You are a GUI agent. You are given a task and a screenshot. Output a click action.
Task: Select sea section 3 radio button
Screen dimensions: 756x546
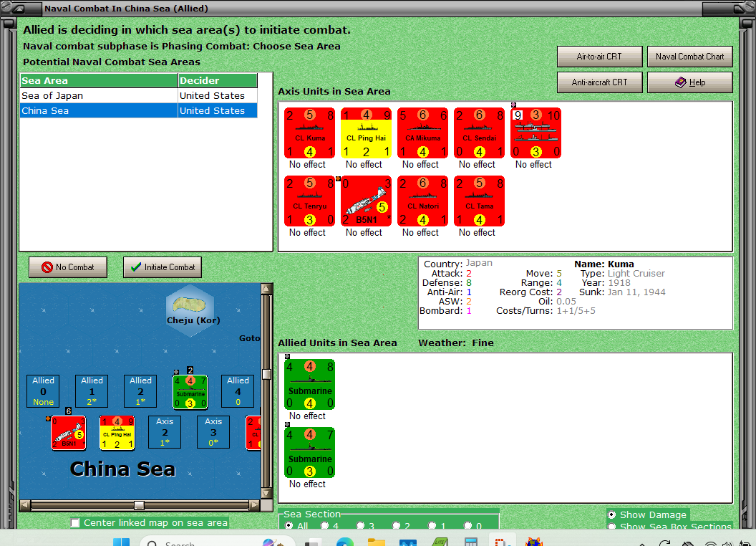coord(361,526)
